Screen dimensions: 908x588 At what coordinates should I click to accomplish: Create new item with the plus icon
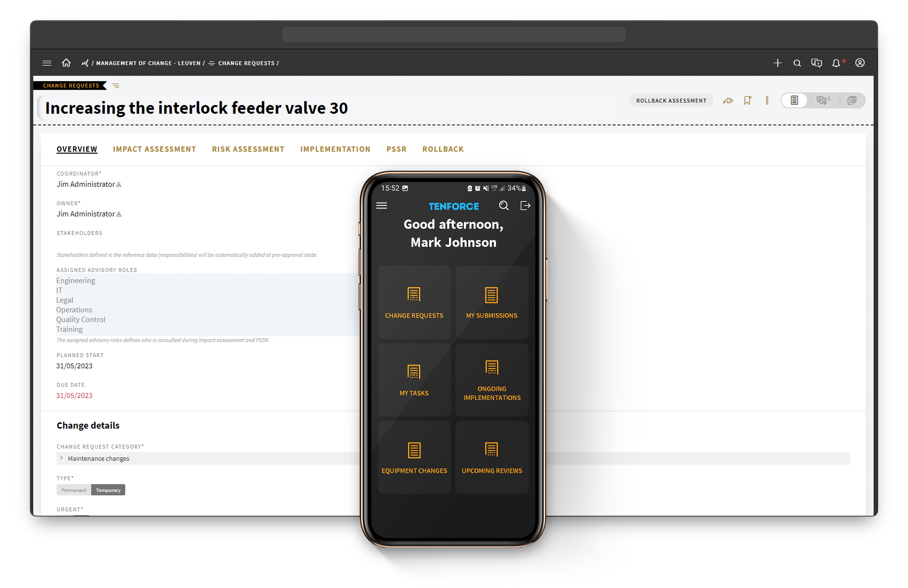click(x=778, y=63)
